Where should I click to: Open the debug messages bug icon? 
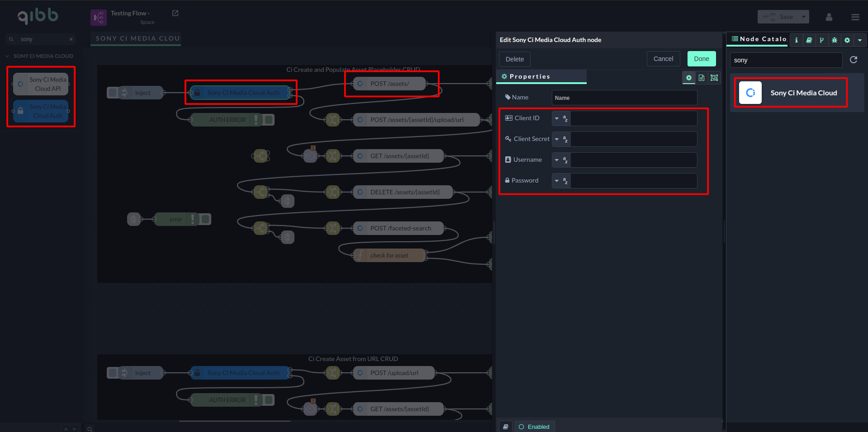pyautogui.click(x=835, y=40)
